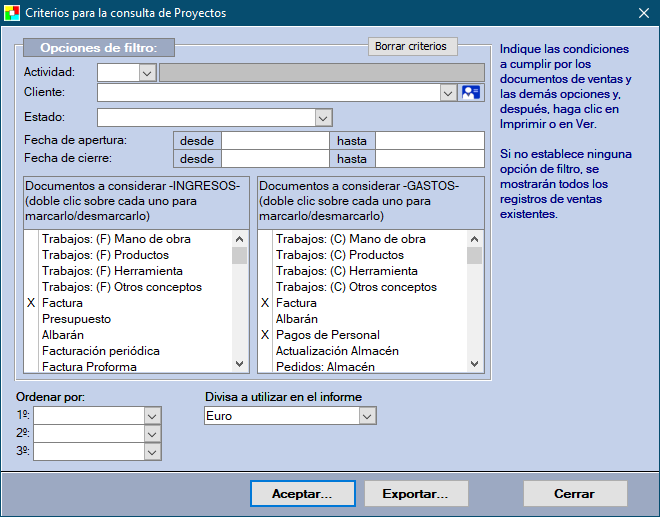
Task: Click the Exportar button
Action: [x=414, y=494]
